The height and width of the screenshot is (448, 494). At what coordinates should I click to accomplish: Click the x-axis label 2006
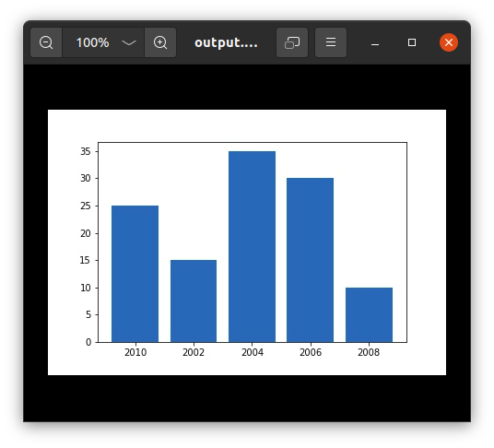coord(311,352)
